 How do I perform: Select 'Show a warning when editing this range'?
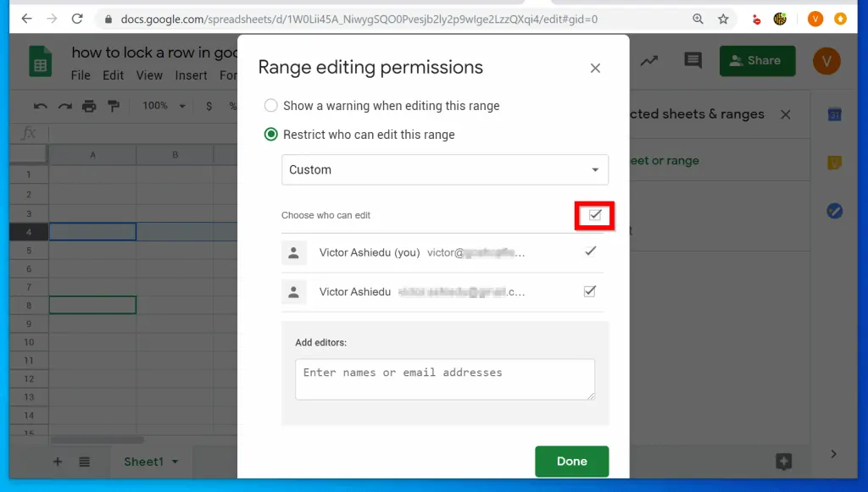(x=271, y=106)
